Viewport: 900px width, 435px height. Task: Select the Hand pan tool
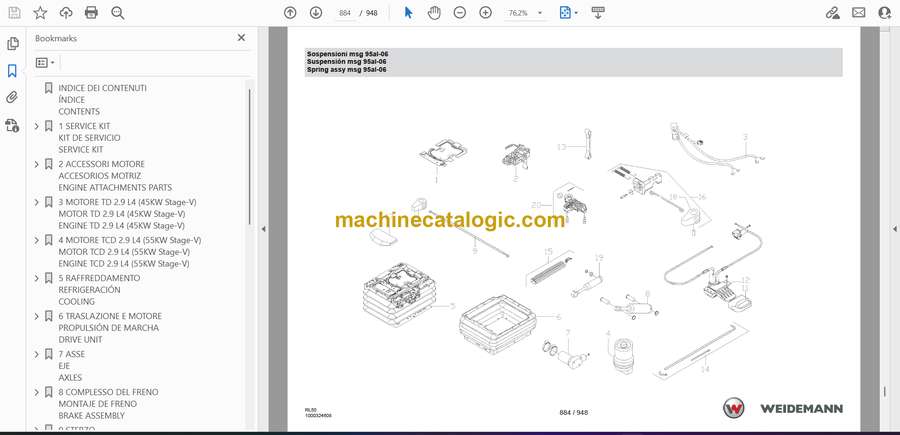[x=434, y=13]
